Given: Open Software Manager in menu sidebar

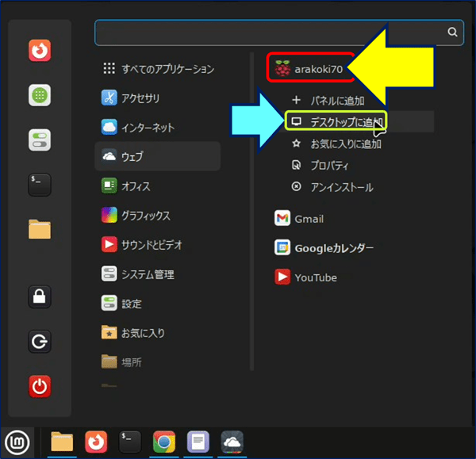Looking at the screenshot, I should 40,95.
